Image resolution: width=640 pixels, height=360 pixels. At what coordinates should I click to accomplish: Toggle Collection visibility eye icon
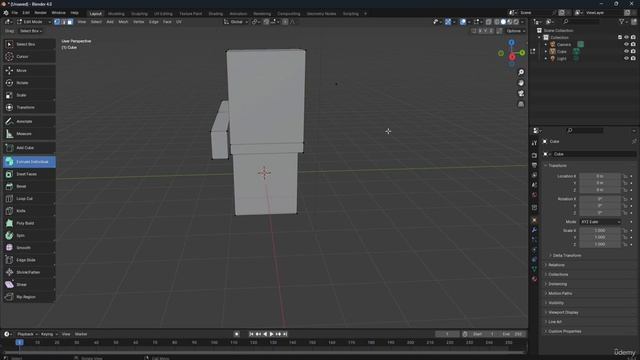tap(626, 37)
